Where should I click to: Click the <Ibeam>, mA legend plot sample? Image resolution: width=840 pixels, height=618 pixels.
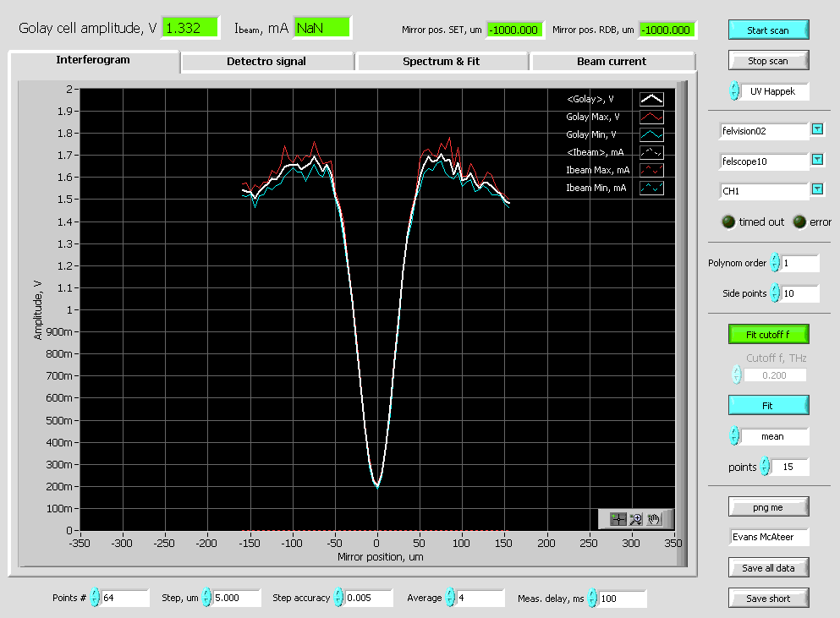[x=651, y=153]
